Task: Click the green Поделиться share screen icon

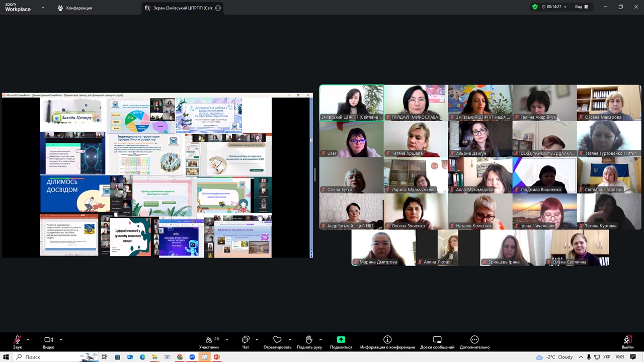Action: pyautogui.click(x=341, y=340)
